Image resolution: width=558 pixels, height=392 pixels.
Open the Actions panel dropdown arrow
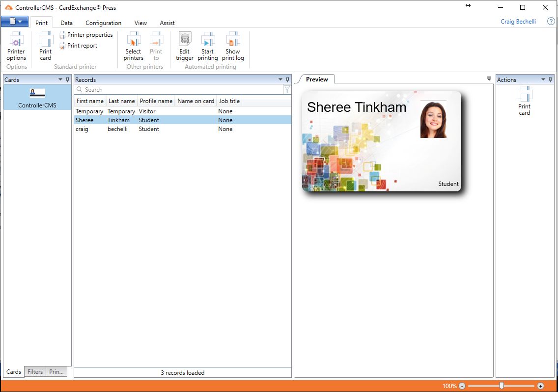click(x=543, y=79)
